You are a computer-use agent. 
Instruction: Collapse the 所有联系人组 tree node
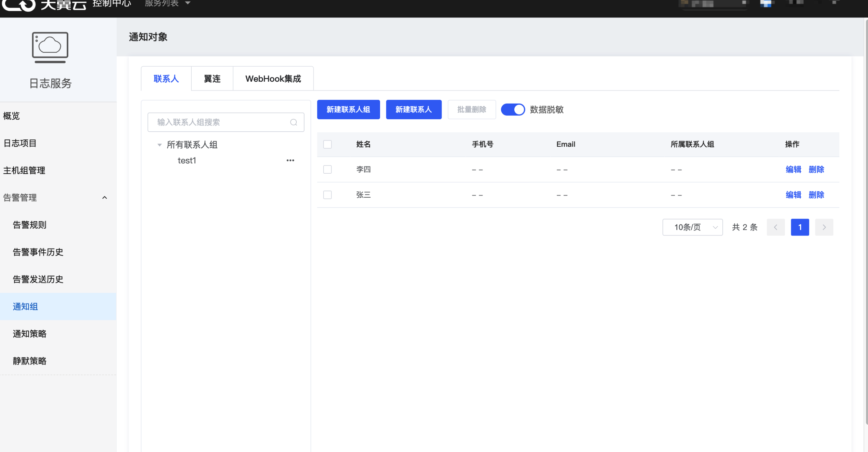pos(159,145)
